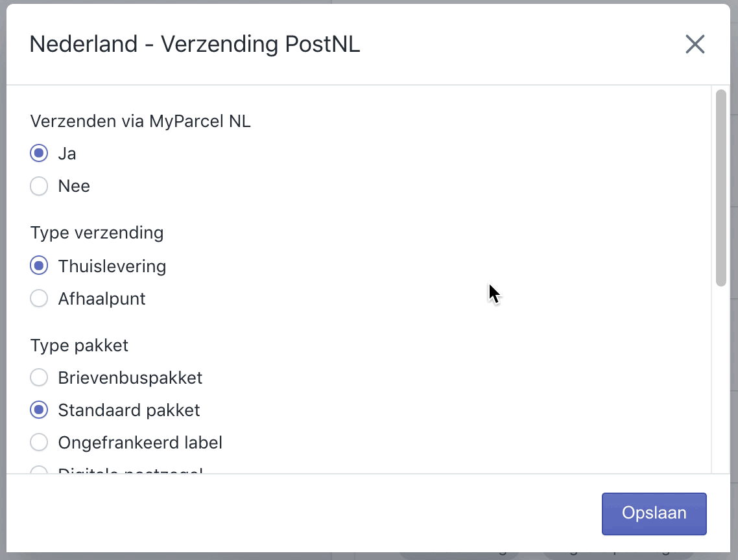Select Ja for Verzenden via MyParcel

(x=39, y=153)
